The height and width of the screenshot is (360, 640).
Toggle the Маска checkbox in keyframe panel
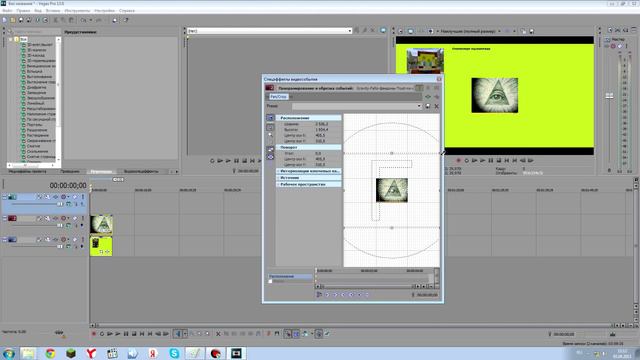pos(270,282)
